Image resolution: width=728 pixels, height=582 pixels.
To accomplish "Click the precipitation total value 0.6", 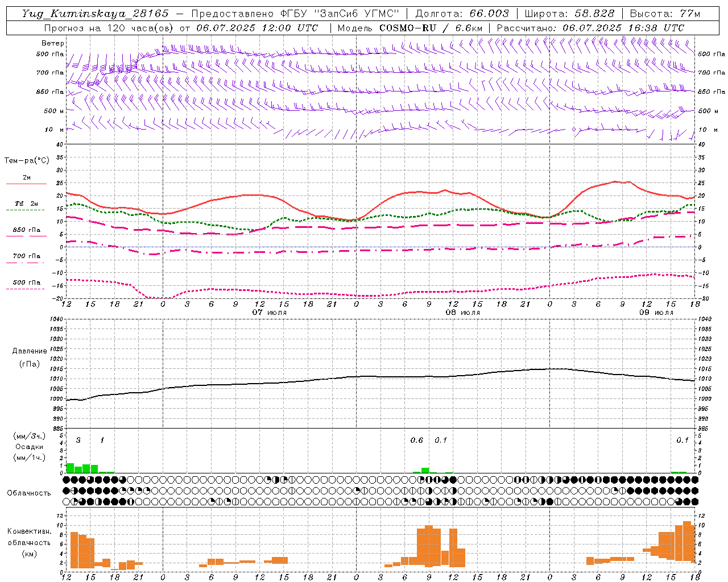I will [x=417, y=440].
